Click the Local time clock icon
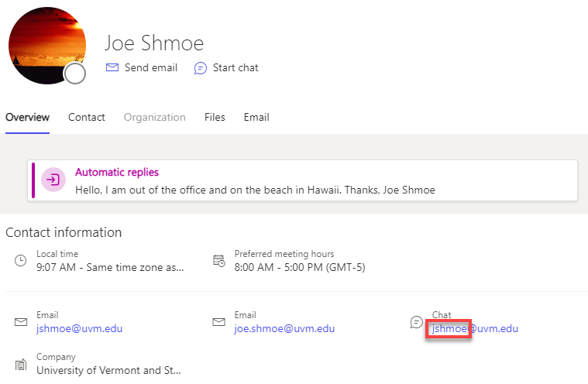The width and height of the screenshot is (588, 384). [21, 260]
